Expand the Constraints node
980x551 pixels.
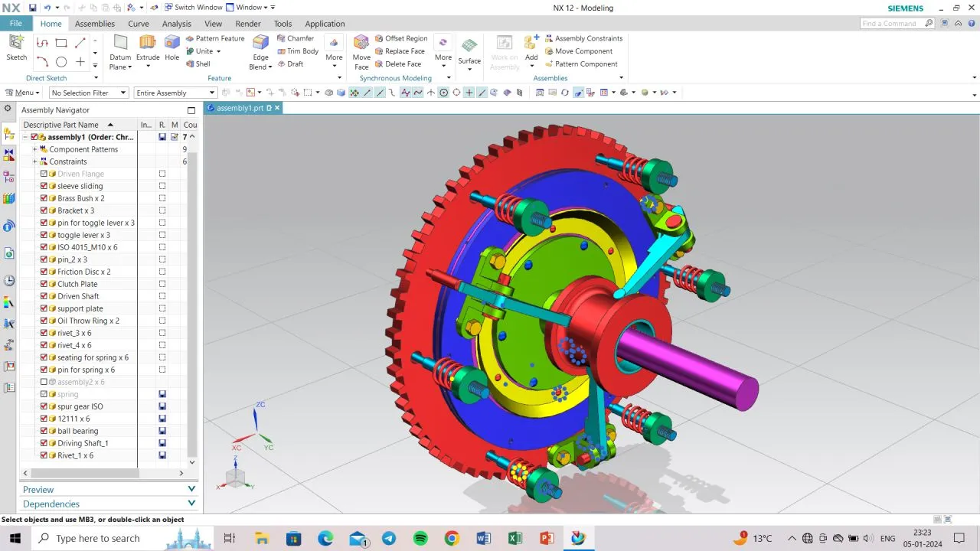34,161
